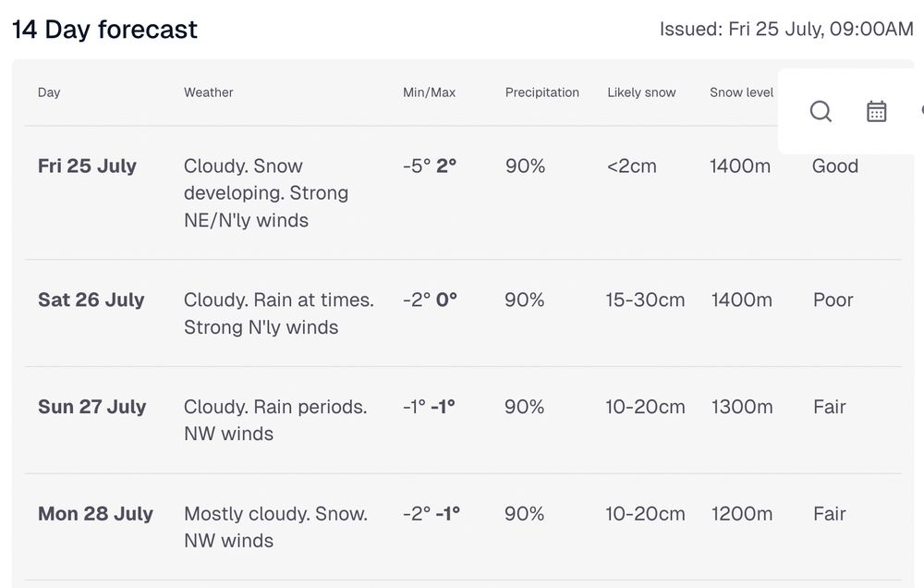
Task: Select the Fri 25 July row label
Action: point(87,165)
